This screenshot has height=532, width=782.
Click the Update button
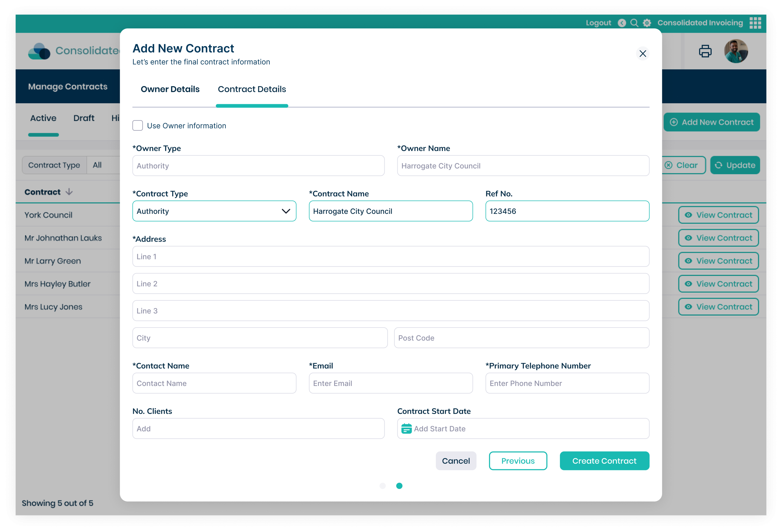pos(735,165)
